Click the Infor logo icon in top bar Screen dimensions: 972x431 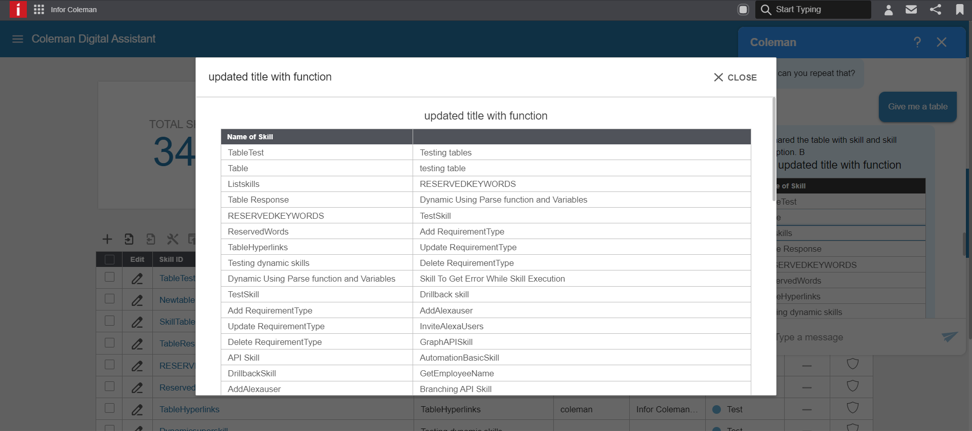click(x=19, y=9)
